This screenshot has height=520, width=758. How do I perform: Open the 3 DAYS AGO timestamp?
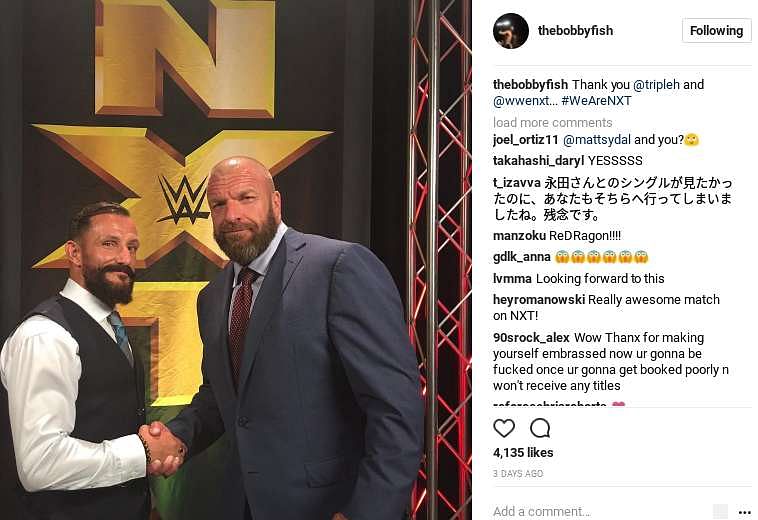point(518,474)
